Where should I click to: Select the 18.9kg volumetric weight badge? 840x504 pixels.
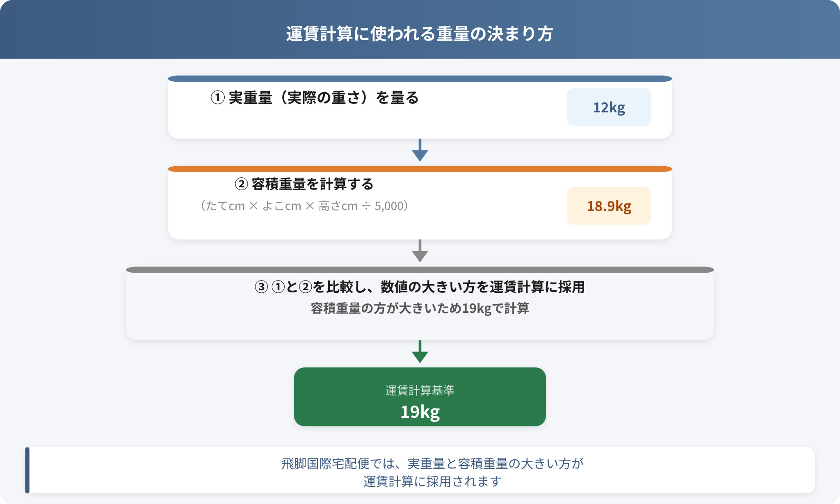(609, 206)
